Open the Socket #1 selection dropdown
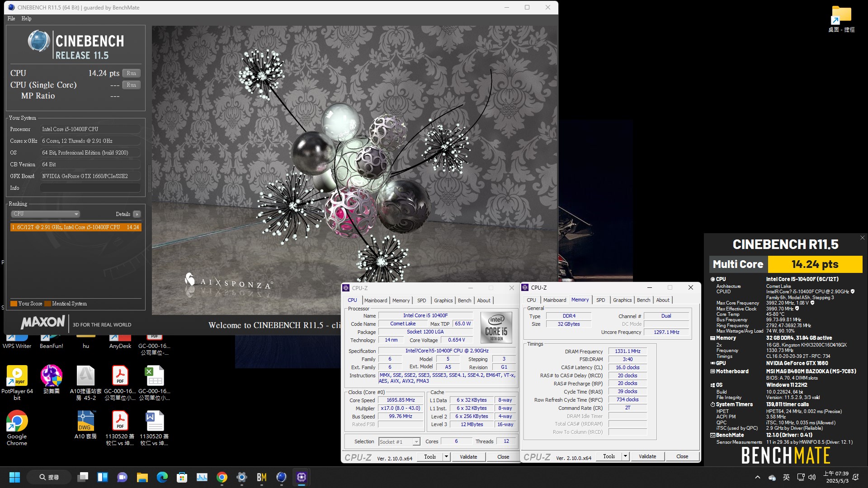The height and width of the screenshot is (488, 868). pyautogui.click(x=399, y=441)
